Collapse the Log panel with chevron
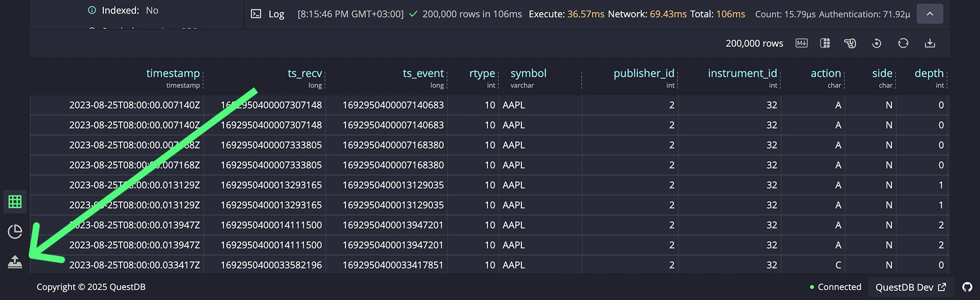This screenshot has height=300, width=980. [x=930, y=13]
